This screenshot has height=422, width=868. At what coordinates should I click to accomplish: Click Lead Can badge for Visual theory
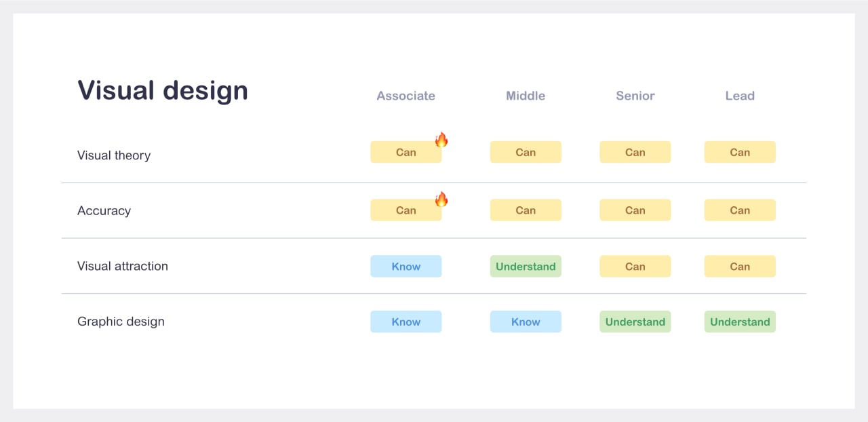click(739, 152)
